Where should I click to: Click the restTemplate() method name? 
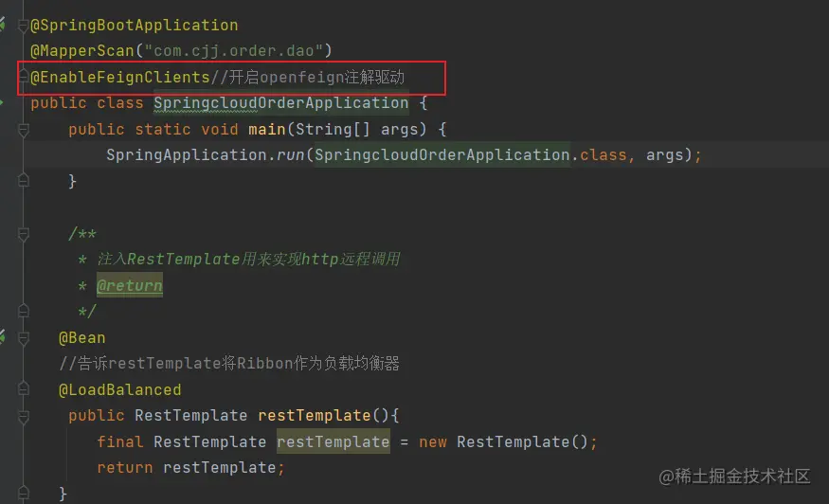pos(314,416)
